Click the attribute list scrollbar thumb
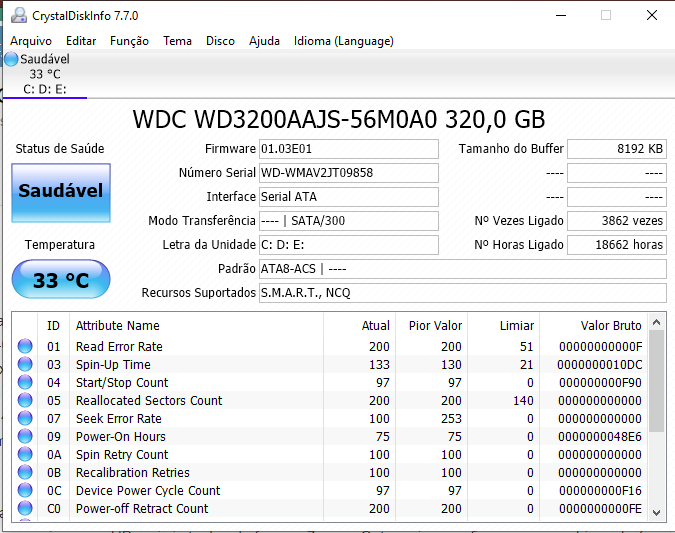675x533 pixels. pyautogui.click(x=656, y=381)
